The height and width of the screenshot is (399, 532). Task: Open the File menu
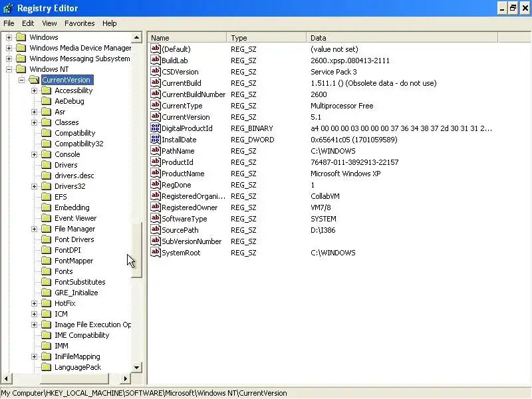click(x=9, y=23)
